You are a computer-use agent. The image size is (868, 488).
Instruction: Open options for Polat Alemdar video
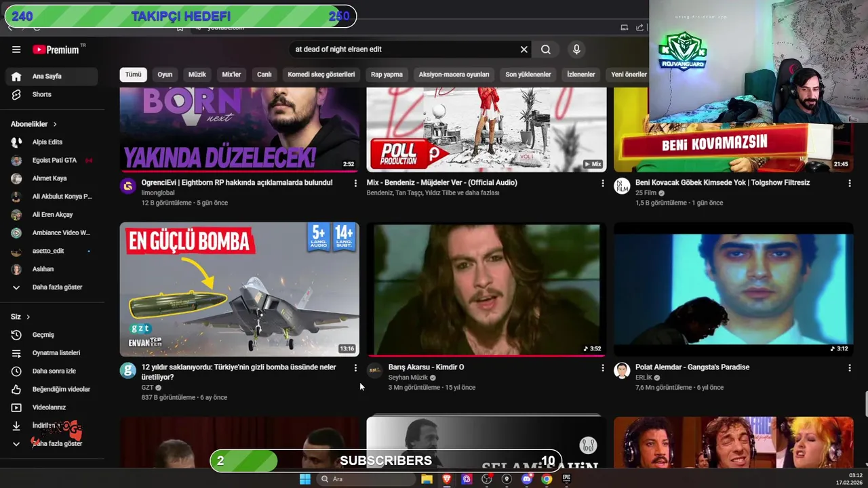pyautogui.click(x=849, y=367)
